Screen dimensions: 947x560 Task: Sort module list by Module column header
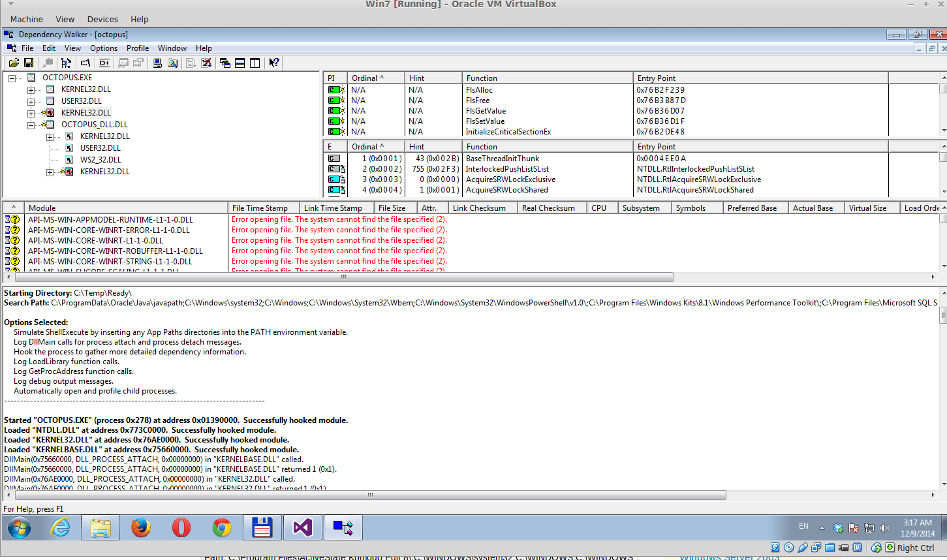pyautogui.click(x=125, y=208)
